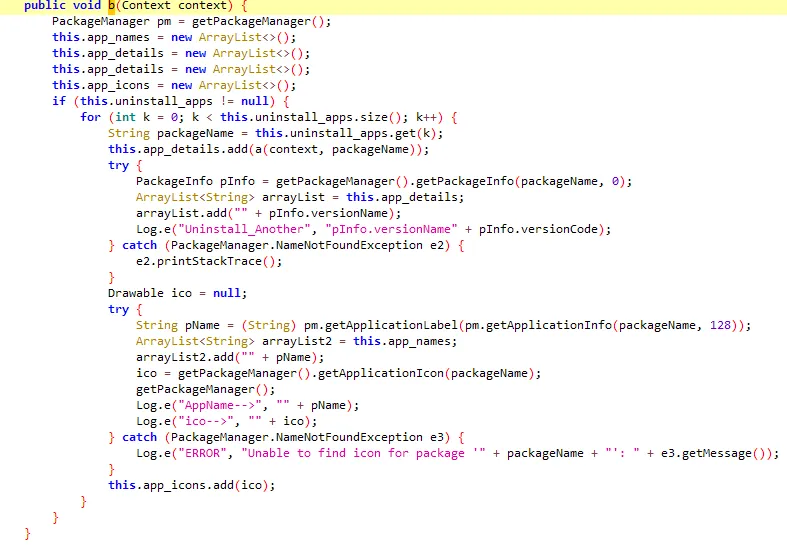Click method call 'a(context, packageName)'
The width and height of the screenshot is (787, 546).
tap(336, 150)
